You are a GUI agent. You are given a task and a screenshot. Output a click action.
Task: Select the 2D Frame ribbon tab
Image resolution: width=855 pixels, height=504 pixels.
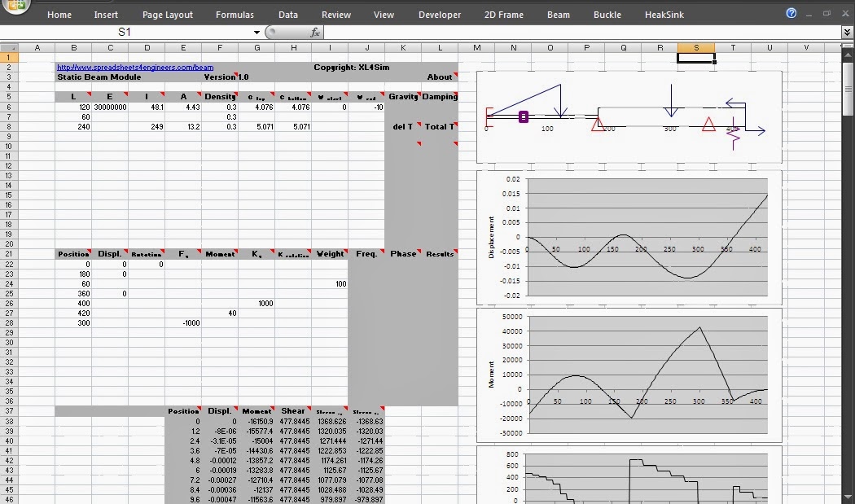(505, 14)
